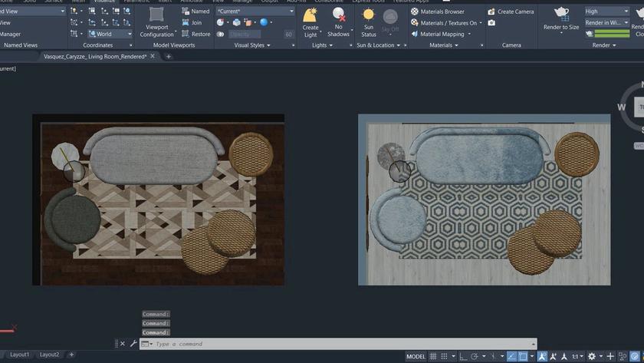The image size is (644, 363).
Task: Open the High render preset dropdown
Action: pos(606,12)
